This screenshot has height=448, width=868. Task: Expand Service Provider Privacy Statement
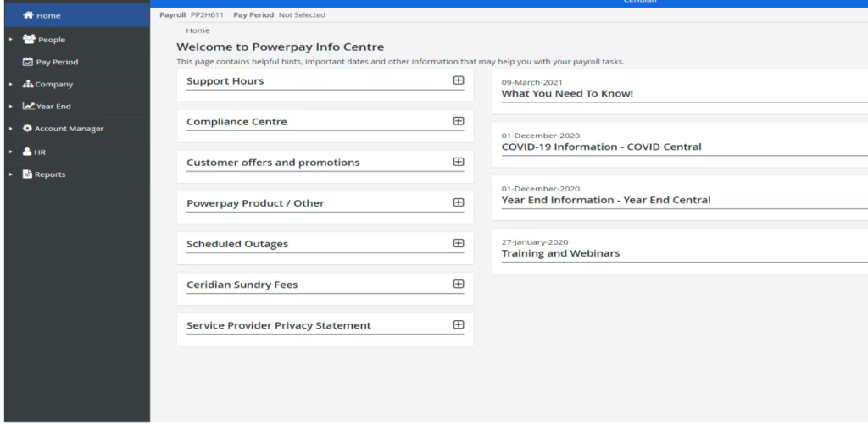458,324
